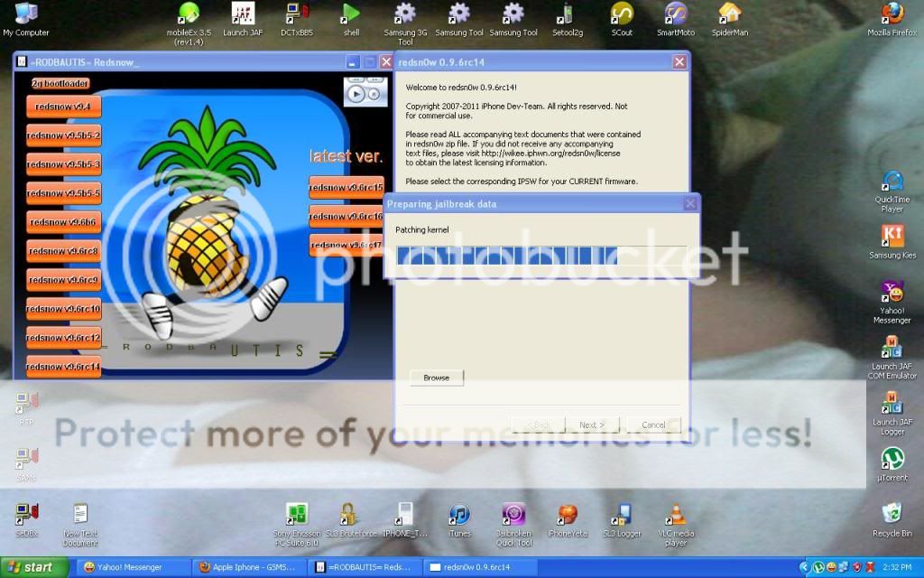The image size is (924, 578).
Task: Start music with the launcher's play button
Action: [x=356, y=94]
